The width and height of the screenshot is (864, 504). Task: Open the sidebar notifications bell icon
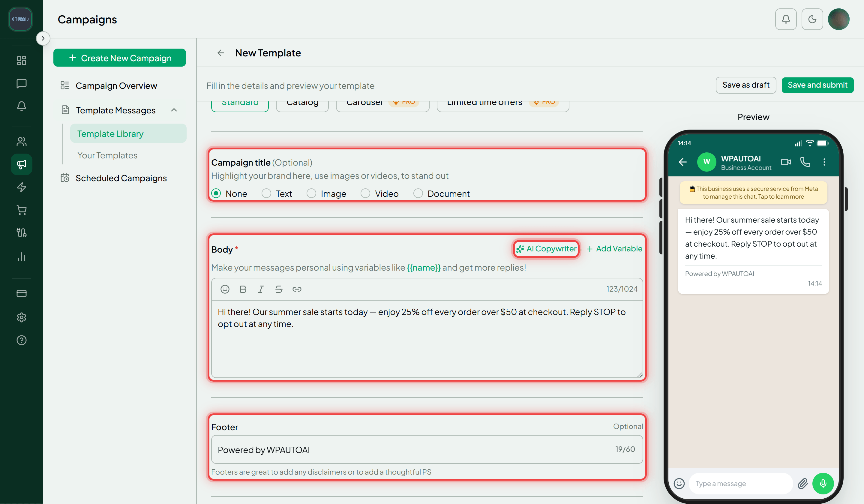point(21,106)
